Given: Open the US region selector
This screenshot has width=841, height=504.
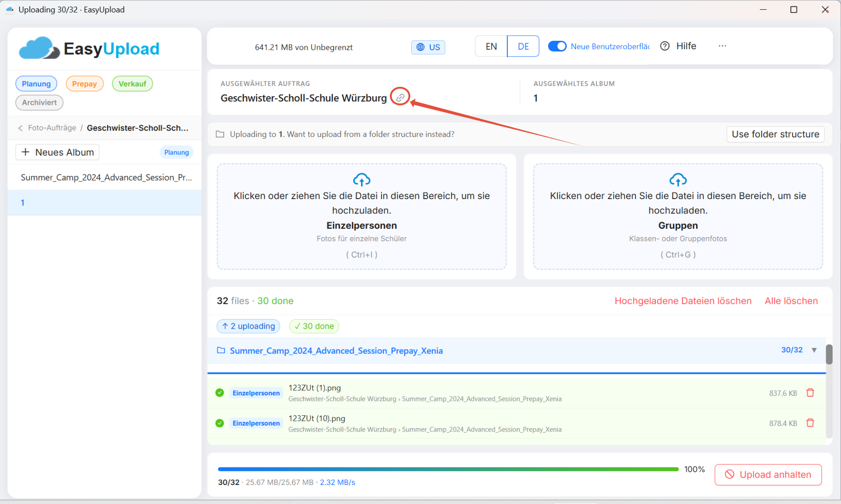Looking at the screenshot, I should coord(428,47).
